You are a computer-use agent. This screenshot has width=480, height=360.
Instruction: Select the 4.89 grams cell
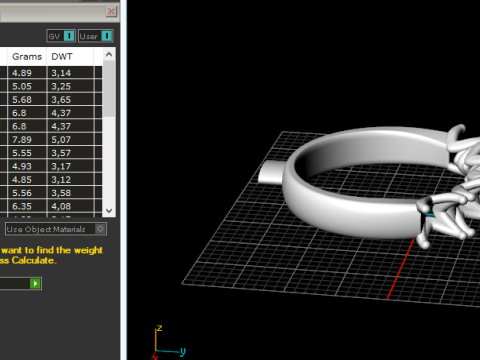tap(27, 73)
